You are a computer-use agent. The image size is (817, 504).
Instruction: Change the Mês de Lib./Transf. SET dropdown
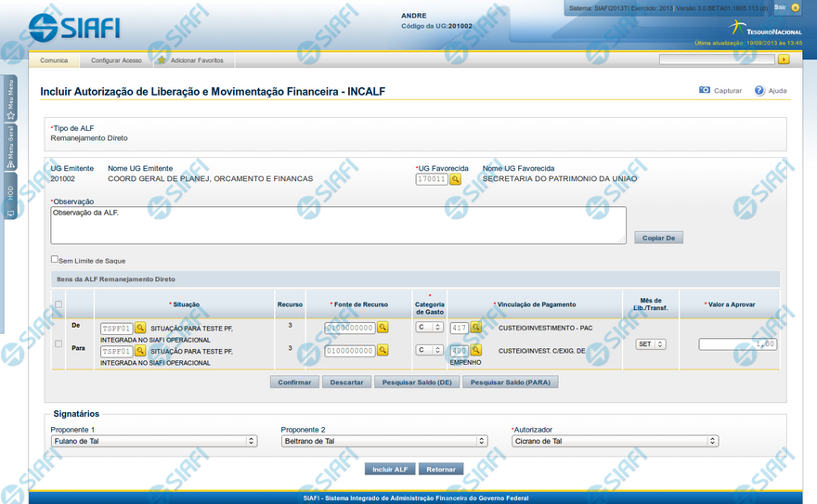coord(651,344)
